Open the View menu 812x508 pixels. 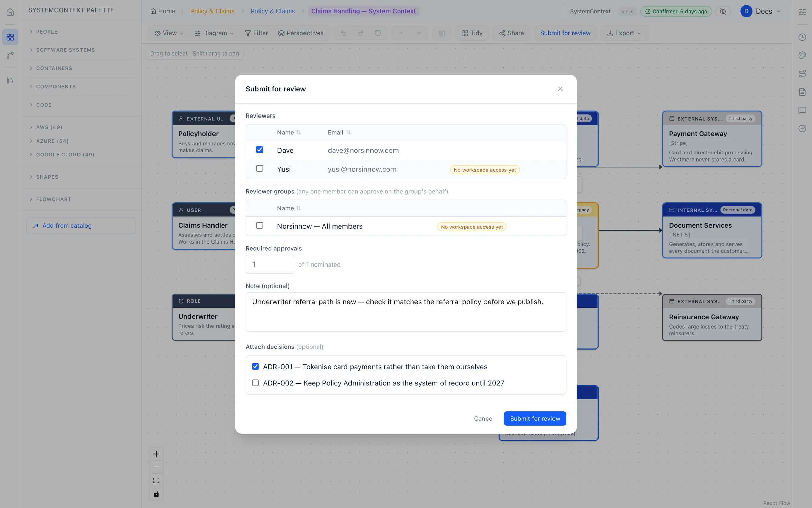[168, 33]
